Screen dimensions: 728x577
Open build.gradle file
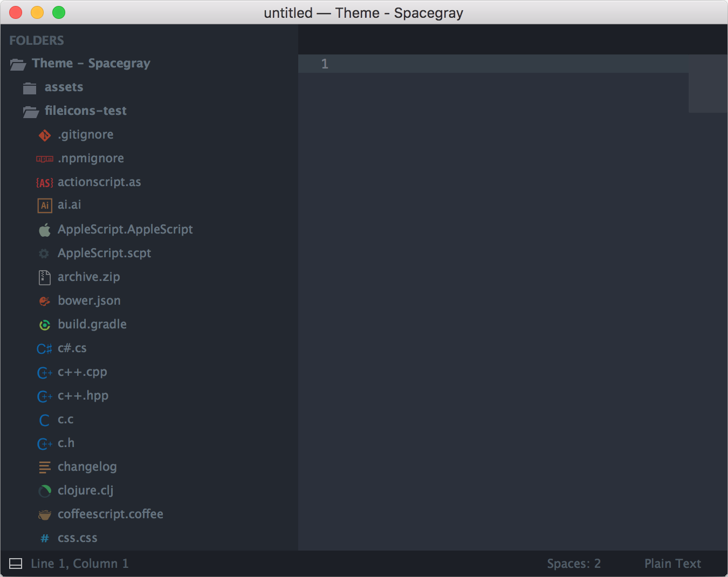(92, 324)
